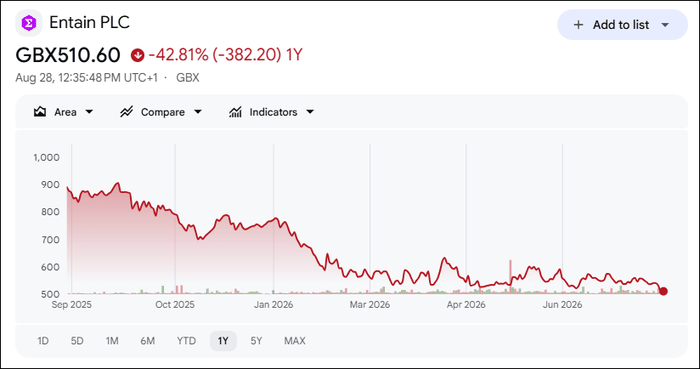The height and width of the screenshot is (369, 700).
Task: Select the 1Y time range
Action: click(x=223, y=341)
